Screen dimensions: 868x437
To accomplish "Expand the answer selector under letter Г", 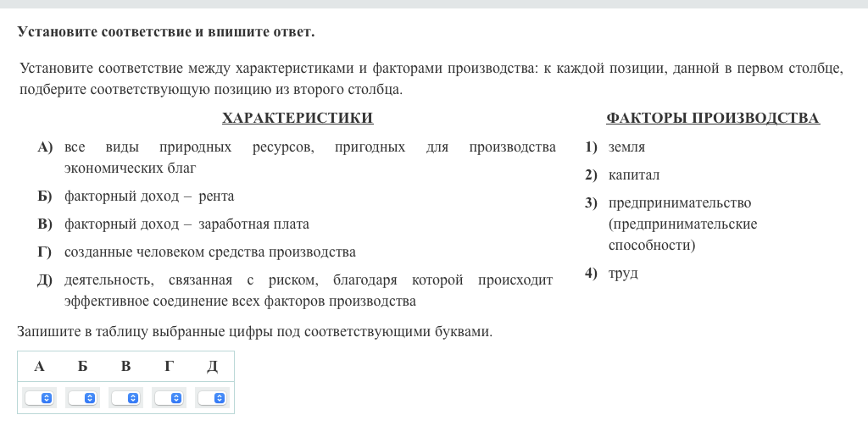I will click(169, 397).
